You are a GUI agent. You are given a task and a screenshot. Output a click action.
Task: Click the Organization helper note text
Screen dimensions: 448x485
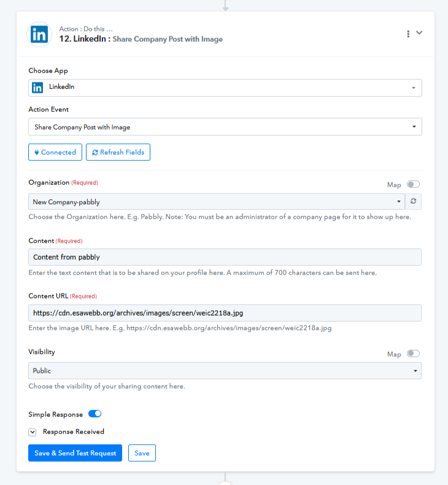point(220,217)
